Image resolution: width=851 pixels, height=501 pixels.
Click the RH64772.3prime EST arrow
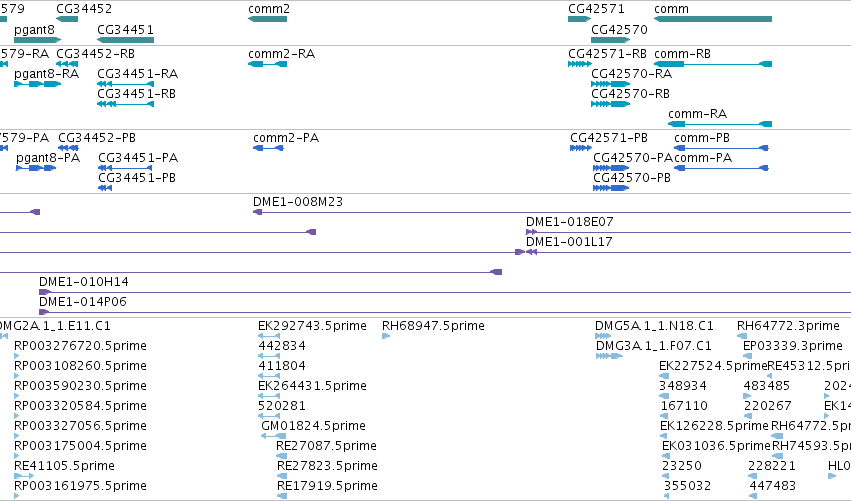coord(742,337)
